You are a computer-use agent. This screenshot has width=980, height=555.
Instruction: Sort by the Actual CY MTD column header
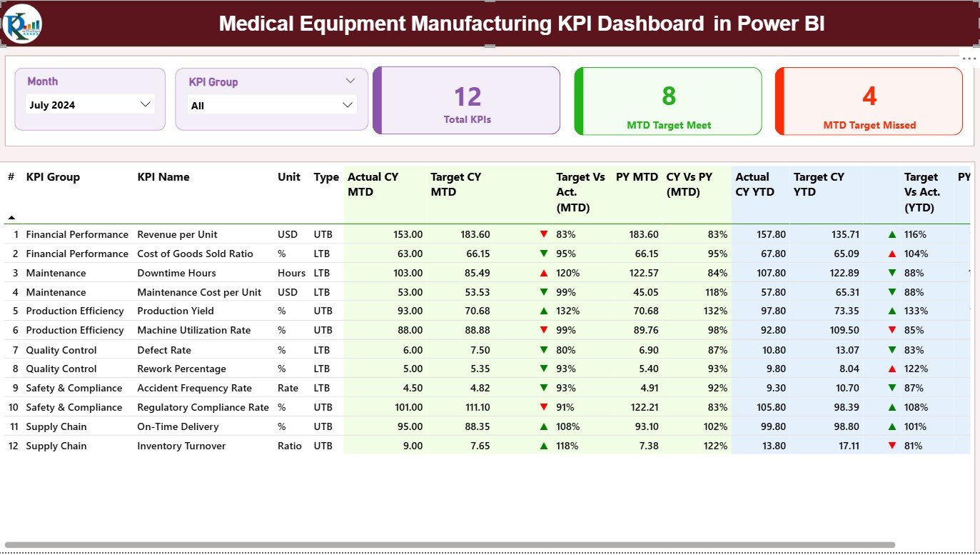373,184
